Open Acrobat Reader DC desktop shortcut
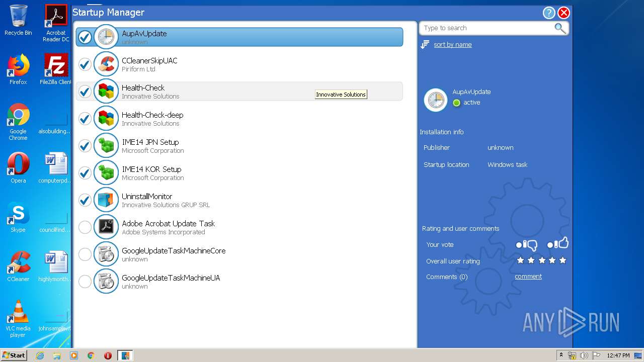Image resolution: width=644 pixels, height=362 pixels. (56, 23)
